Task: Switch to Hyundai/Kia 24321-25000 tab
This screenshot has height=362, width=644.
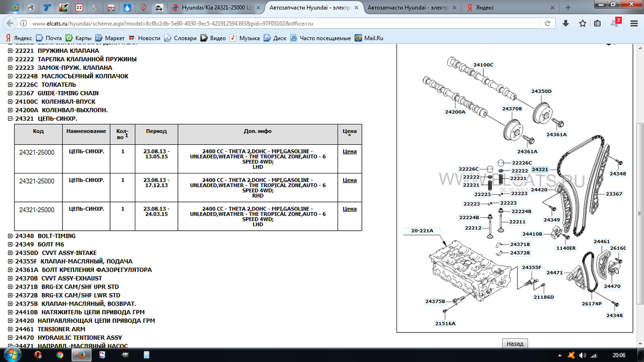Action: (215, 8)
